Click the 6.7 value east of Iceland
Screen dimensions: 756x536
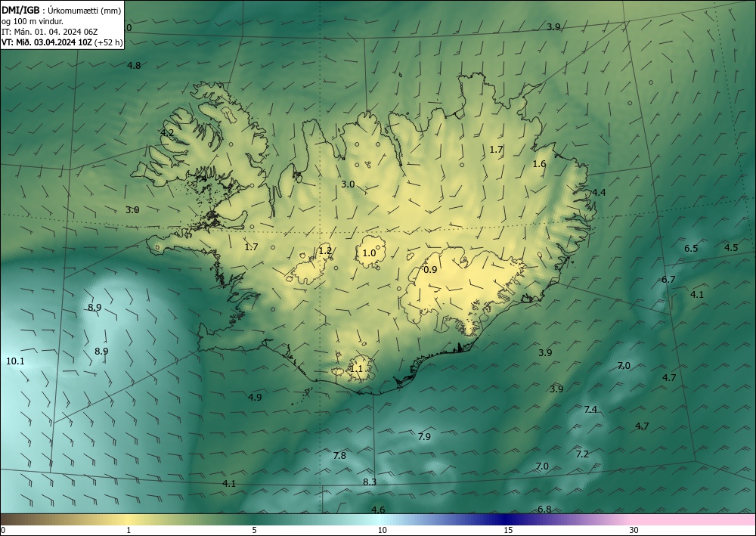coord(668,280)
